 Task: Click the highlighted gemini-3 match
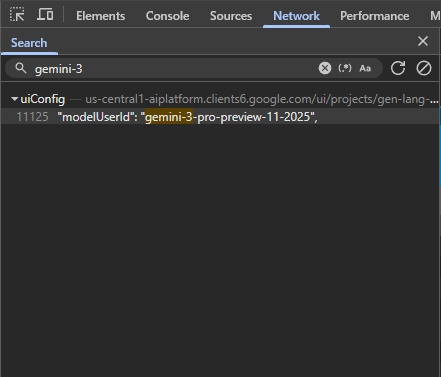[169, 117]
